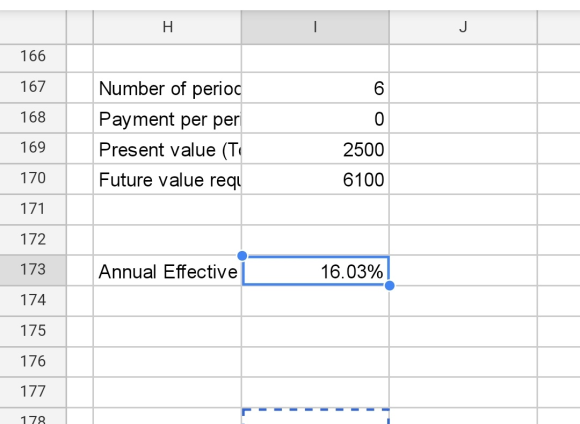Select row 176 header
The width and height of the screenshot is (580, 424).
(33, 361)
